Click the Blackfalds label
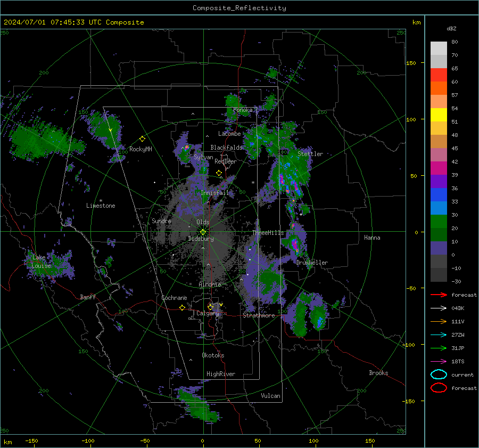Image resolution: width=479 pixels, height=448 pixels. (x=226, y=148)
